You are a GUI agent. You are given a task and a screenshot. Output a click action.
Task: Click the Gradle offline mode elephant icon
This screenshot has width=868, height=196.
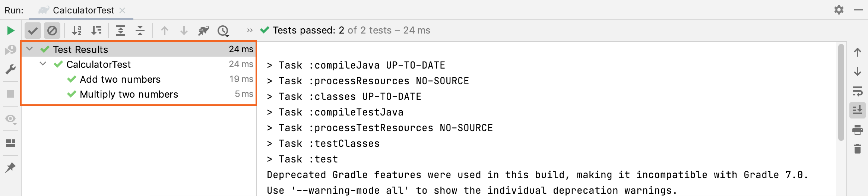203,31
